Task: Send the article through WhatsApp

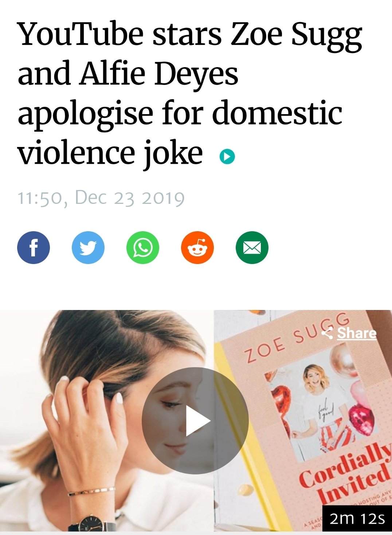Action: 143,248
